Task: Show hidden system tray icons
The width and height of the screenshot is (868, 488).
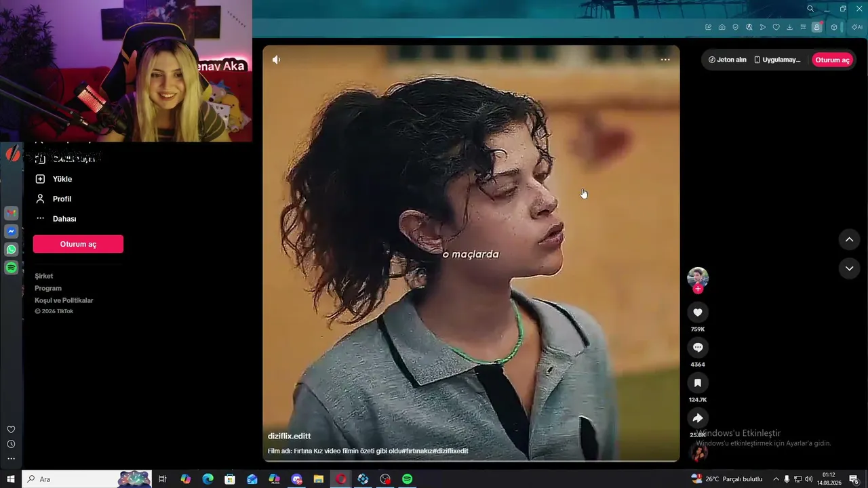Action: tap(776, 479)
